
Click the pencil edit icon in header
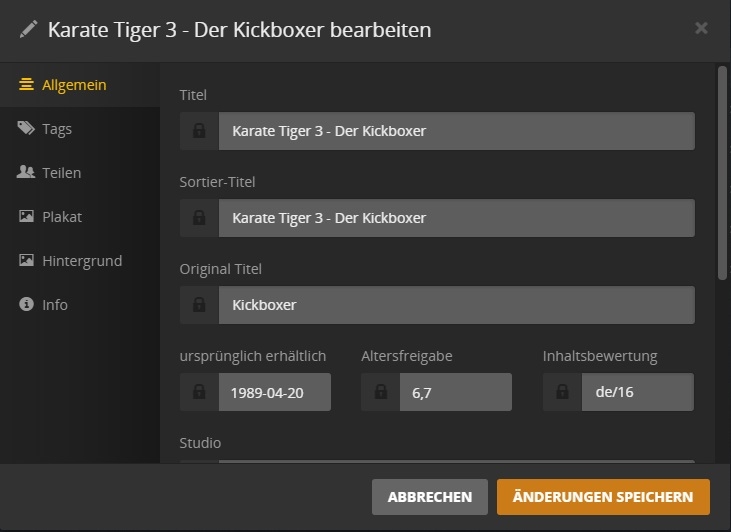click(x=28, y=29)
